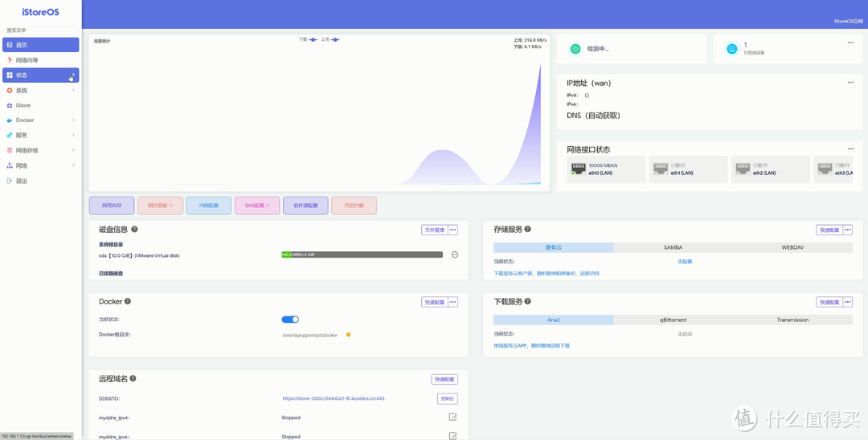Open ellipsis menu in 存储服务 card
The width and height of the screenshot is (868, 440).
point(848,230)
